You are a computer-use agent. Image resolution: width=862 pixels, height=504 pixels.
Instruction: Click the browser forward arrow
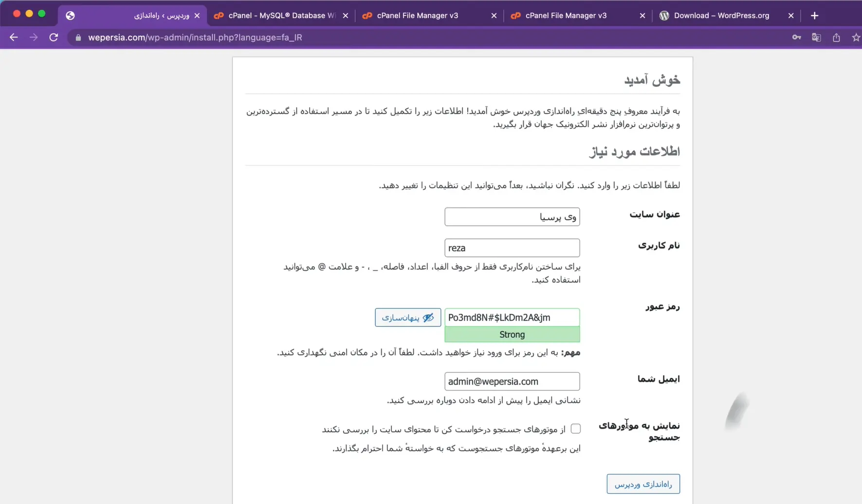pyautogui.click(x=34, y=37)
